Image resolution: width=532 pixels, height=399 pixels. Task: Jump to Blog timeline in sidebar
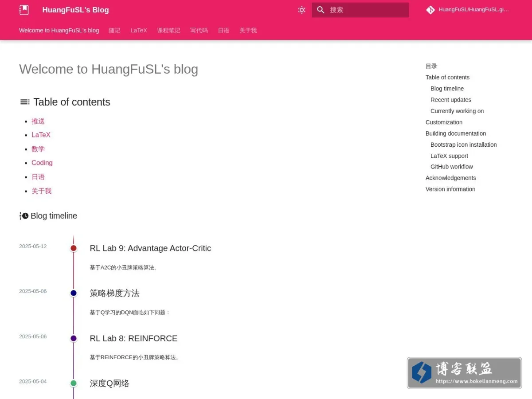pyautogui.click(x=447, y=89)
